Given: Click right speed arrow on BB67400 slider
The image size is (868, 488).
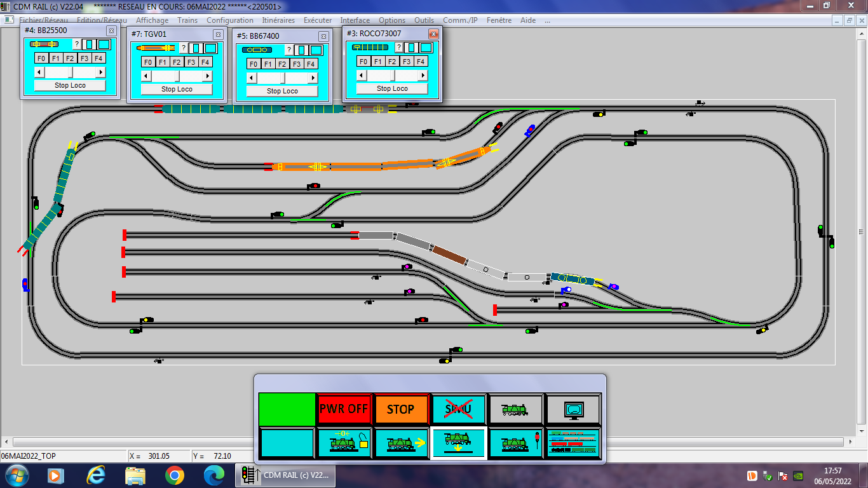Looking at the screenshot, I should 313,78.
